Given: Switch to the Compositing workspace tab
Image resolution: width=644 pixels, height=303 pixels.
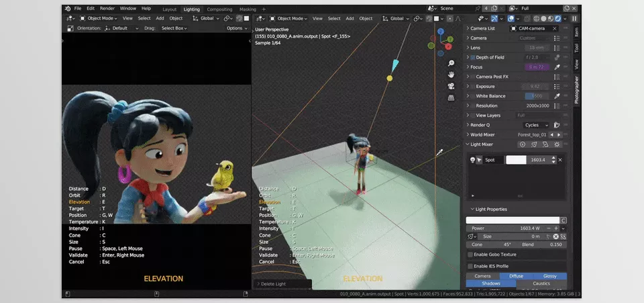Looking at the screenshot, I should (219, 9).
